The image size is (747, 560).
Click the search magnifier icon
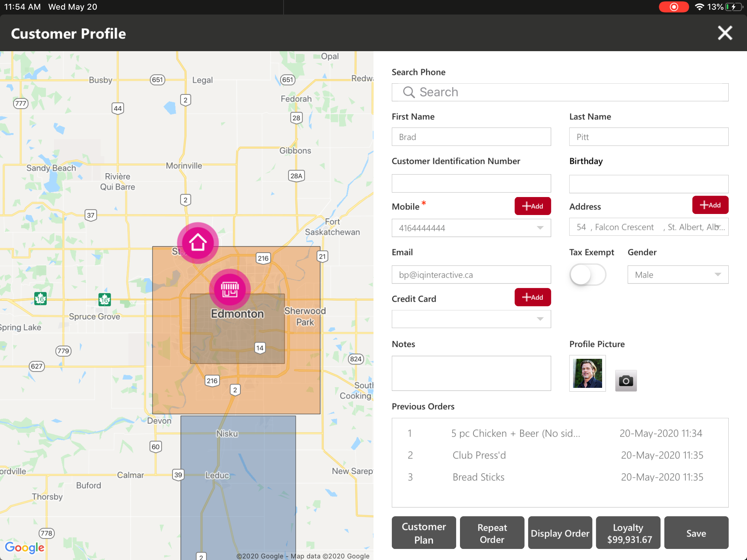point(408,92)
